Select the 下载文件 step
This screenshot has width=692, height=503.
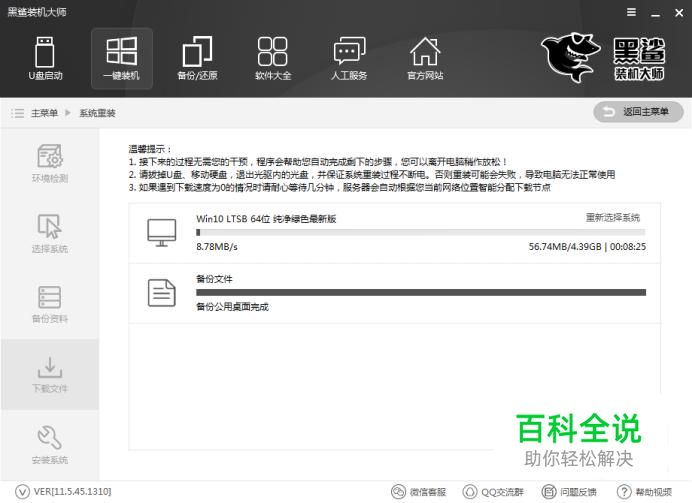coord(50,375)
